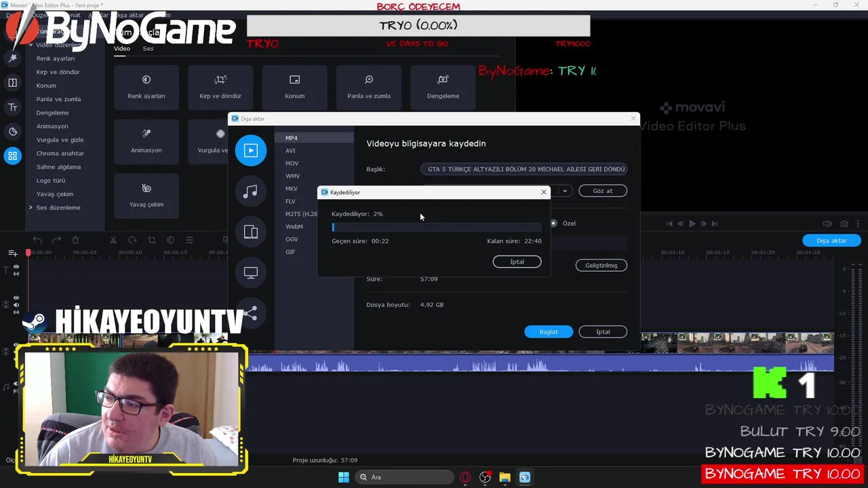Click the red timeline playhead marker
This screenshot has height=488, width=868.
pos(28,253)
